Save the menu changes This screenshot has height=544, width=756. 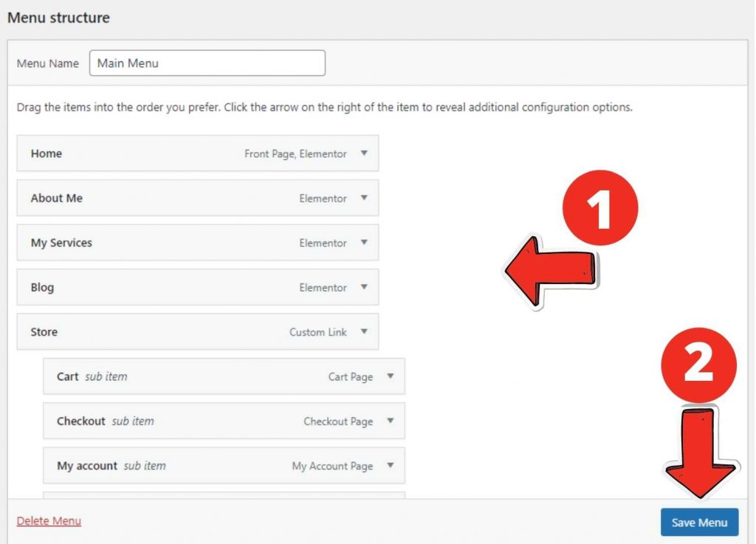(x=699, y=521)
